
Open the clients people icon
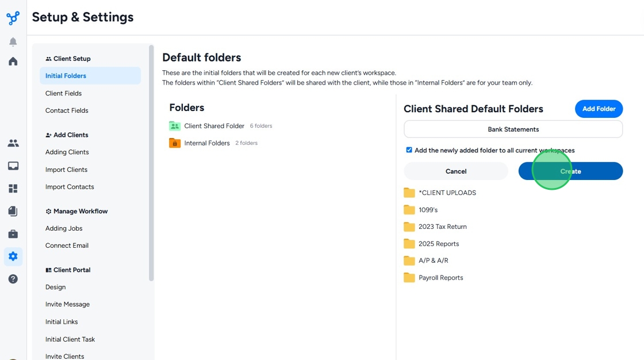pyautogui.click(x=13, y=143)
